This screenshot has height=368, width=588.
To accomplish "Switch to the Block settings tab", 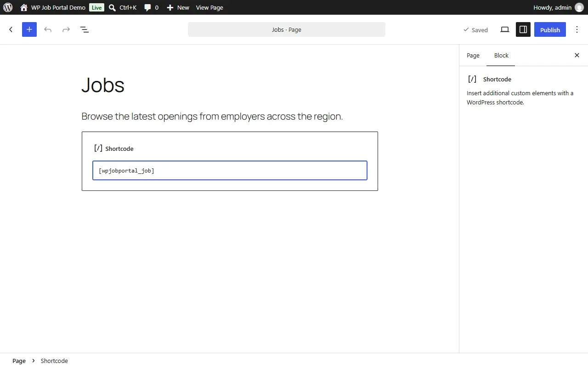I will [x=501, y=55].
